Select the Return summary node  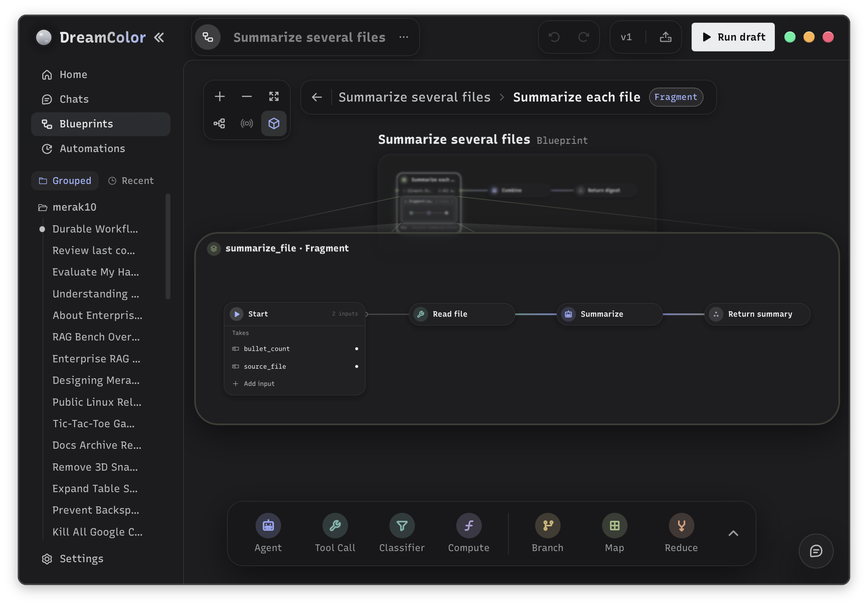(x=757, y=314)
